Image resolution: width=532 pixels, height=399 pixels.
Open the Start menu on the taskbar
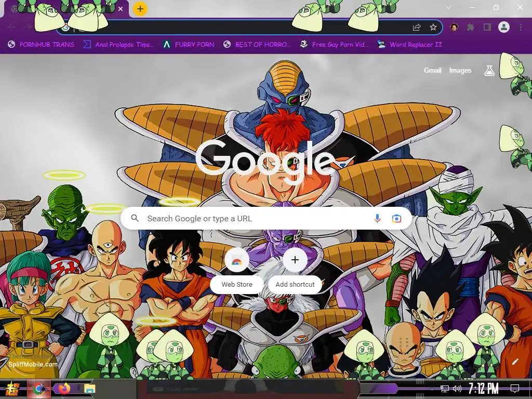[x=12, y=389]
